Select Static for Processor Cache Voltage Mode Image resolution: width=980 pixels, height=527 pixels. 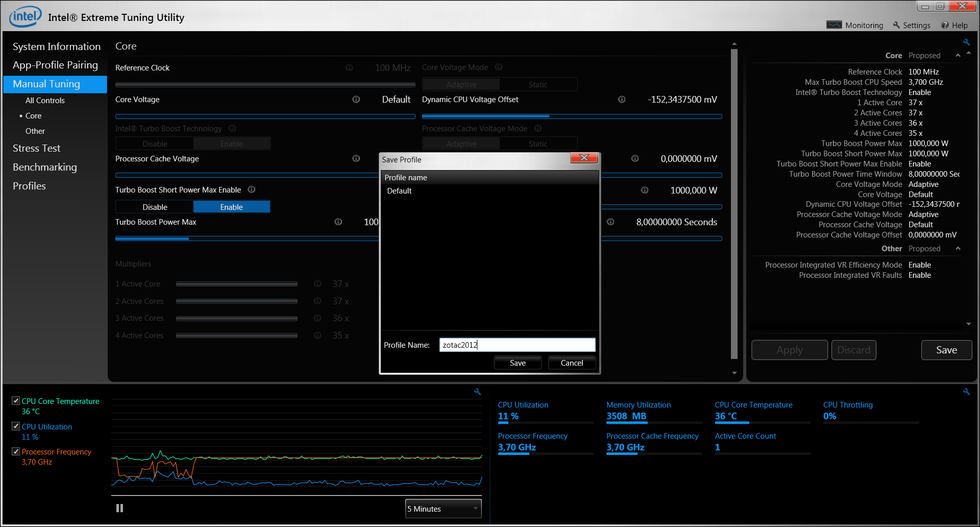(538, 143)
